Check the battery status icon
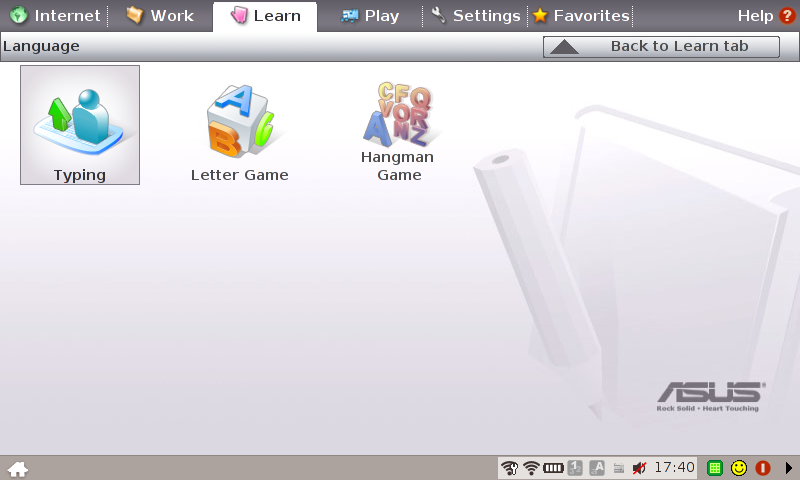The height and width of the screenshot is (480, 800). (553, 468)
